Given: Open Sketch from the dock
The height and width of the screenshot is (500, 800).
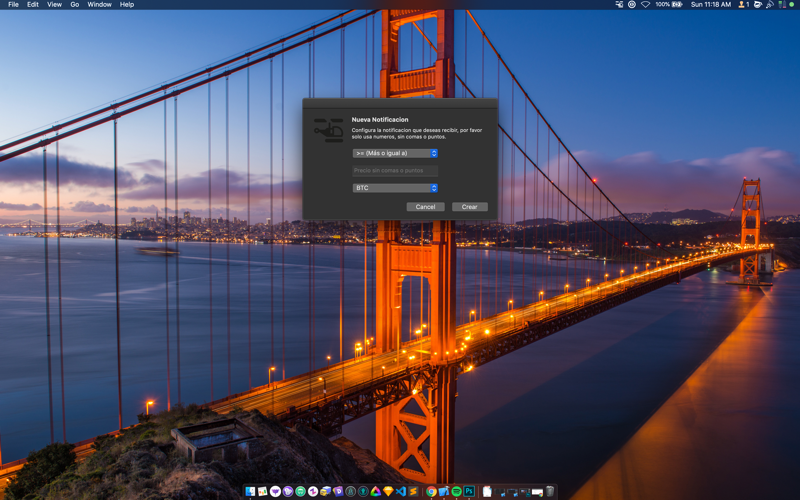Looking at the screenshot, I should 388,492.
